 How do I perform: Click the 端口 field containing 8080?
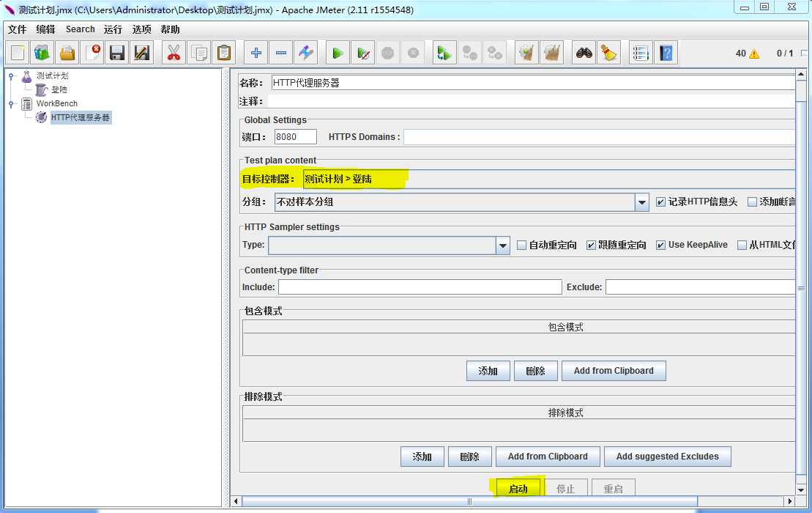295,137
